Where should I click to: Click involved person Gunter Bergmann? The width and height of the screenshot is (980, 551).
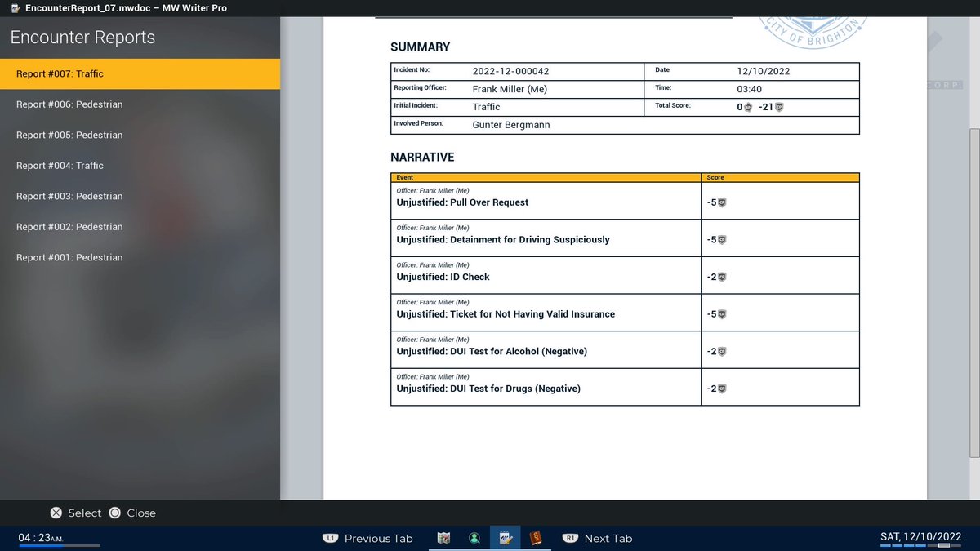[512, 125]
